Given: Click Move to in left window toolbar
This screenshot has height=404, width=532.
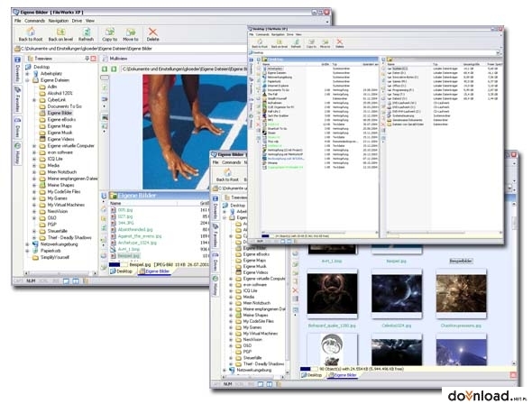Looking at the screenshot, I should (131, 34).
